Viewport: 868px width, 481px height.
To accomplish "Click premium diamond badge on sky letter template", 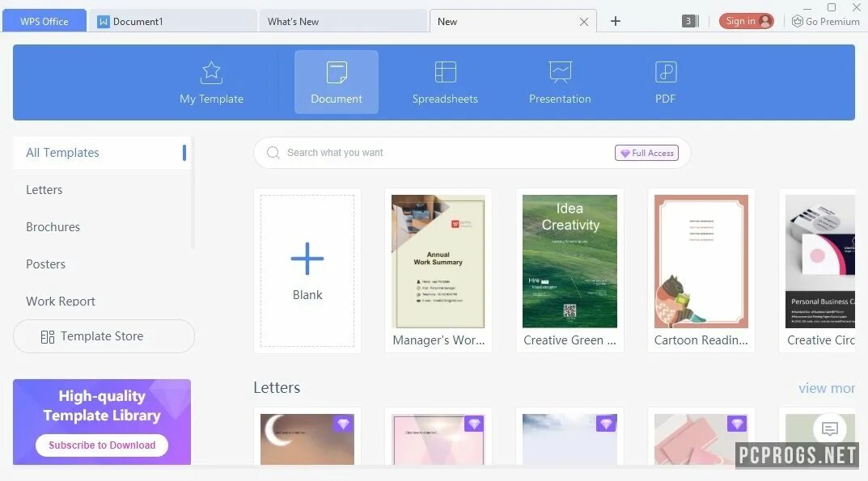I will (x=606, y=424).
